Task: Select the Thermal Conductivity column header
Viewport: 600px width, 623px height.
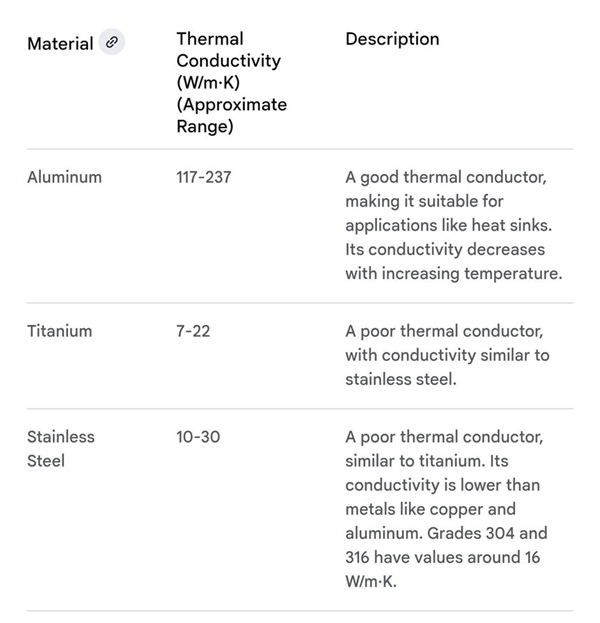Action: point(228,60)
